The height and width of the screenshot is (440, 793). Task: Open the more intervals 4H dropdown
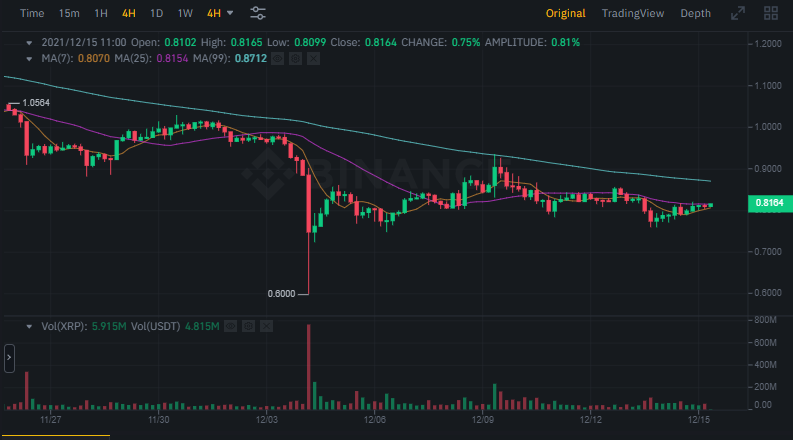[220, 13]
